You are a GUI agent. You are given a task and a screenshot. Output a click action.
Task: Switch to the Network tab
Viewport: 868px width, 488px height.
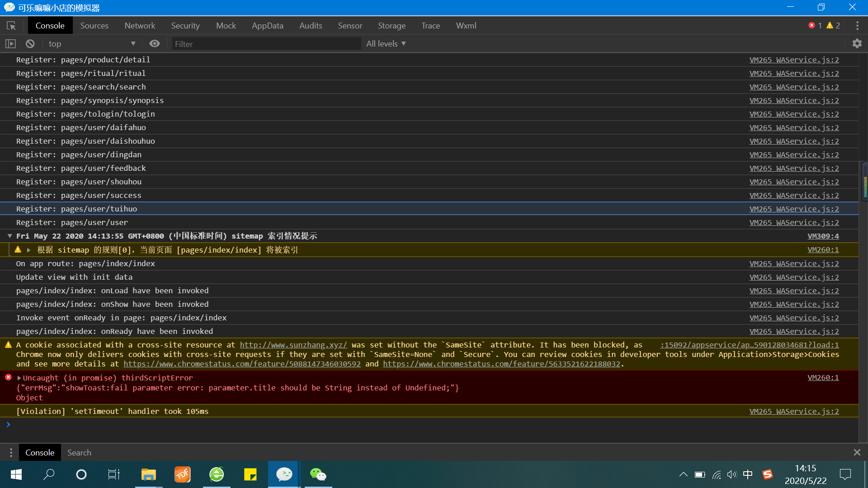point(140,26)
